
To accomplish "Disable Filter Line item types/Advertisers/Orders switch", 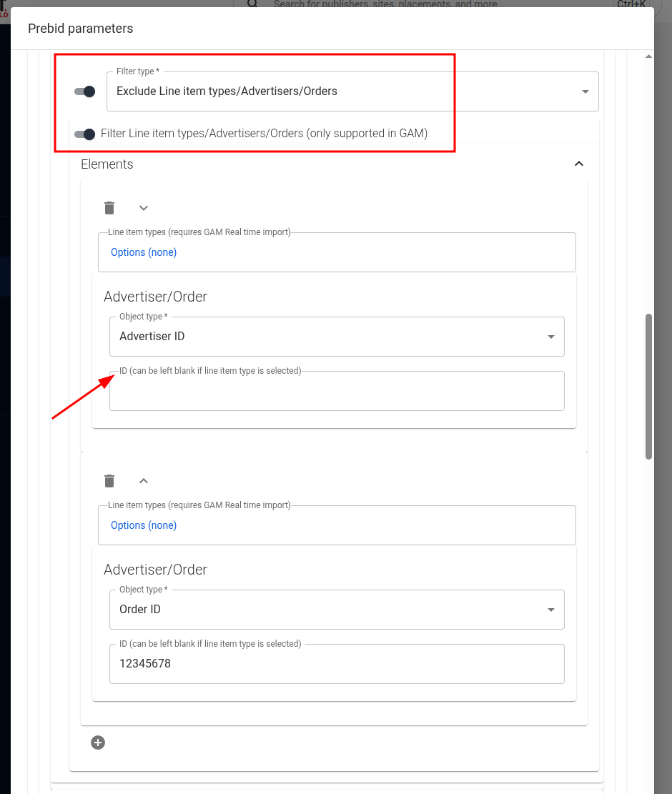I will click(85, 134).
